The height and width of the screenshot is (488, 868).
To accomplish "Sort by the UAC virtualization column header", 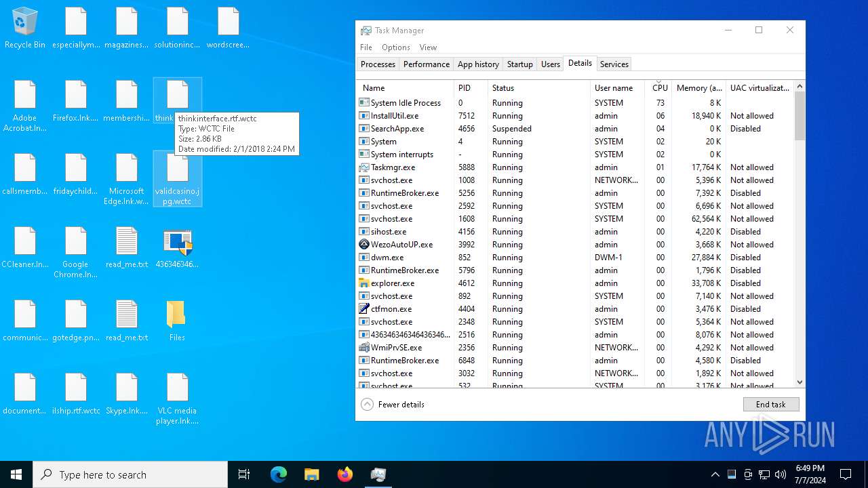I will tap(759, 88).
